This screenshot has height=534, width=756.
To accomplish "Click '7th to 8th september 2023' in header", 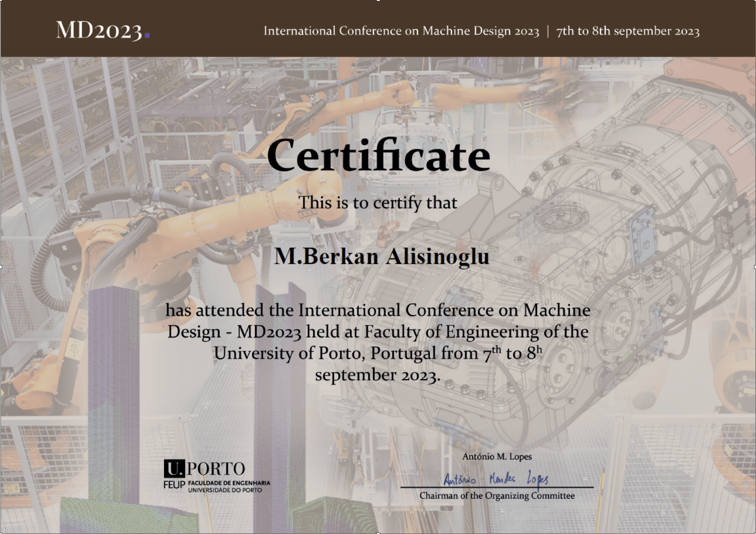I will coord(628,31).
